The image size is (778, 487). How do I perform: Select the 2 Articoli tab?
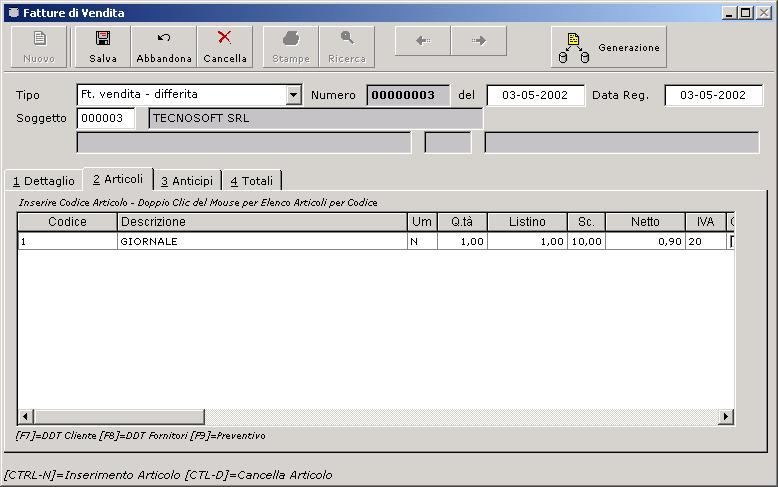coord(118,179)
